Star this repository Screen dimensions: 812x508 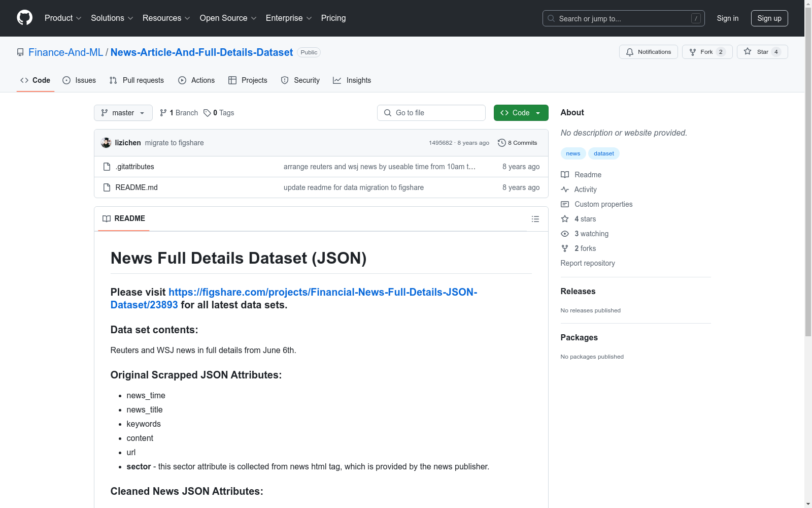pyautogui.click(x=762, y=52)
